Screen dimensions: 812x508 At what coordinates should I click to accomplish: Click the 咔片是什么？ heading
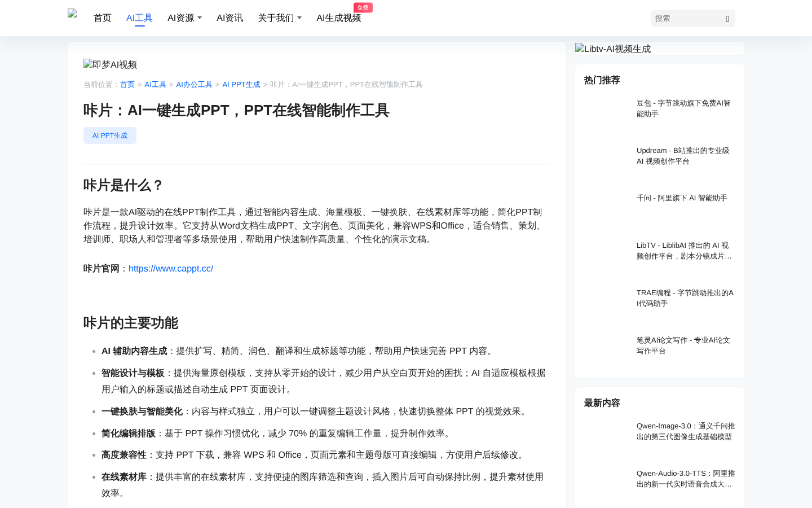pyautogui.click(x=123, y=185)
